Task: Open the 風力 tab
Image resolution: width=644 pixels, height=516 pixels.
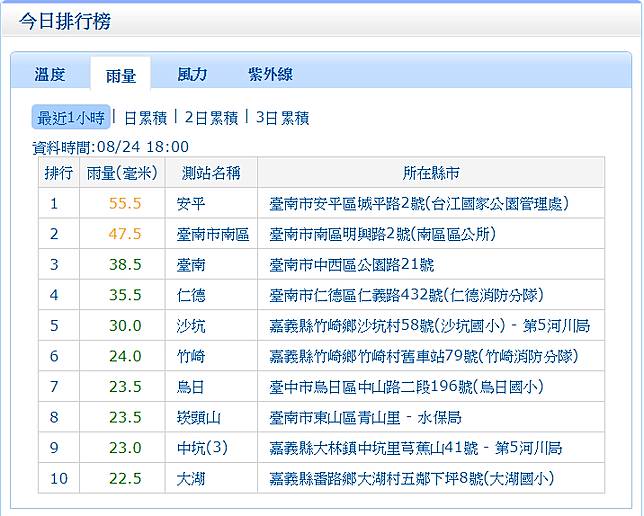Action: click(x=192, y=75)
